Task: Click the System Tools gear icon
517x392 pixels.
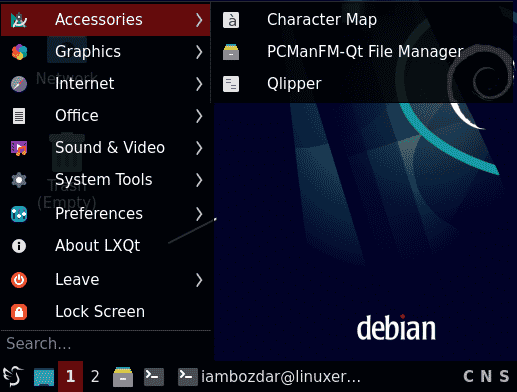Action: tap(19, 180)
